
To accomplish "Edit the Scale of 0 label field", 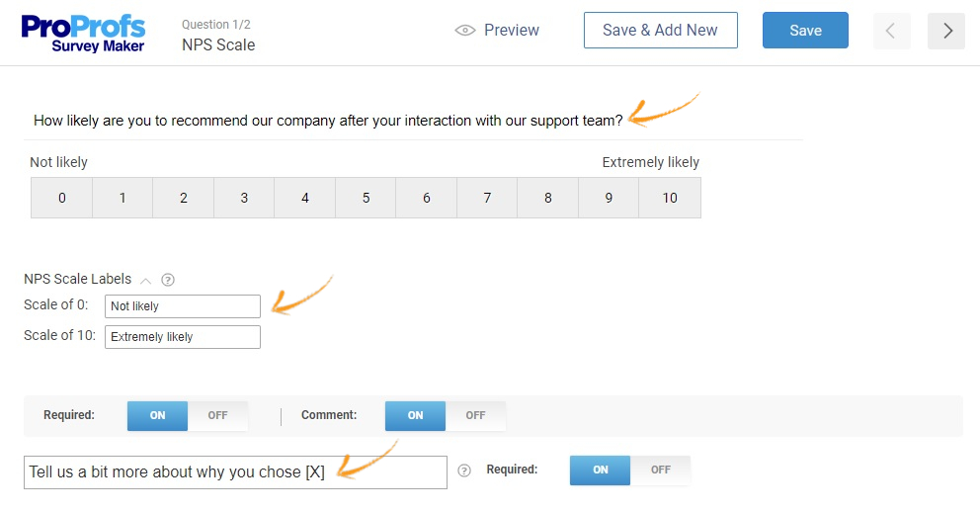I will pos(183,306).
